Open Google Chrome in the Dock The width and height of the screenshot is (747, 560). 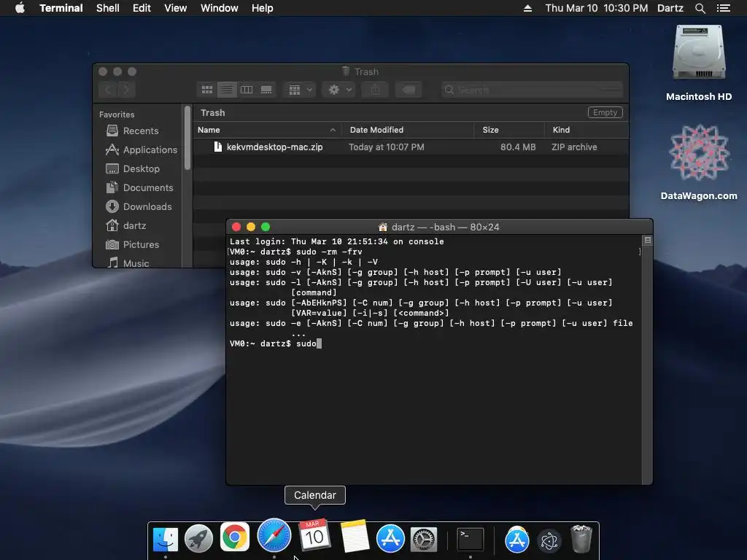[234, 537]
